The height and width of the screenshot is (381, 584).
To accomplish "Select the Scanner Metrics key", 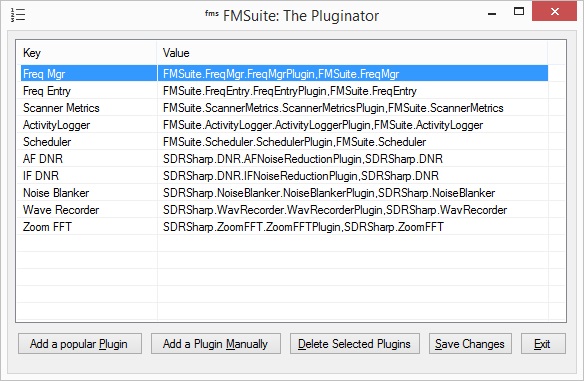I will coord(61,108).
